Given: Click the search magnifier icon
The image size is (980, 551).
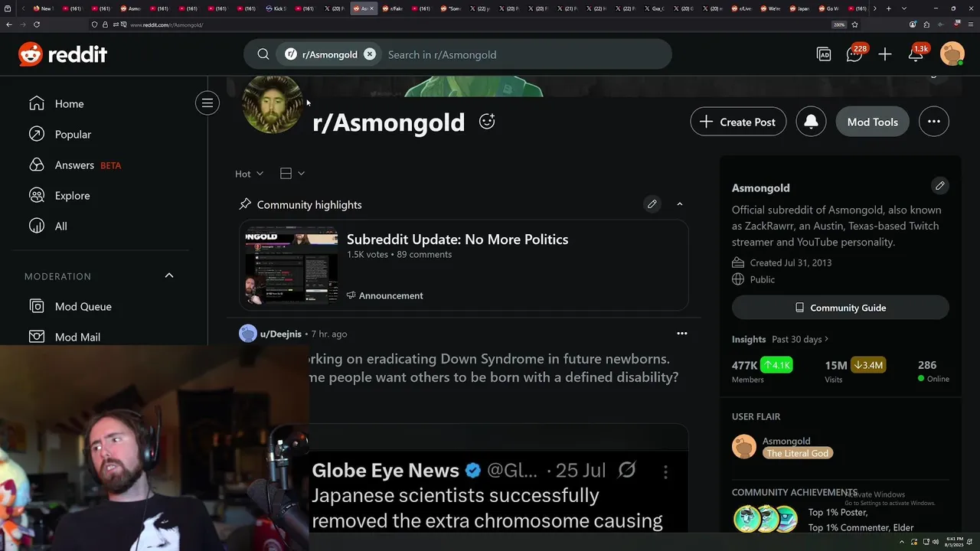Looking at the screenshot, I should click(263, 54).
